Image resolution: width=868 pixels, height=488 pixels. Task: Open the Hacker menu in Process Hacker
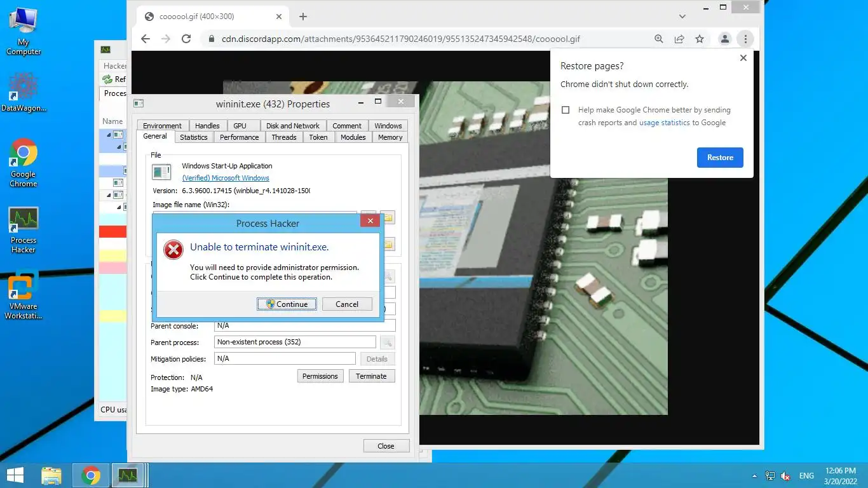coord(114,65)
